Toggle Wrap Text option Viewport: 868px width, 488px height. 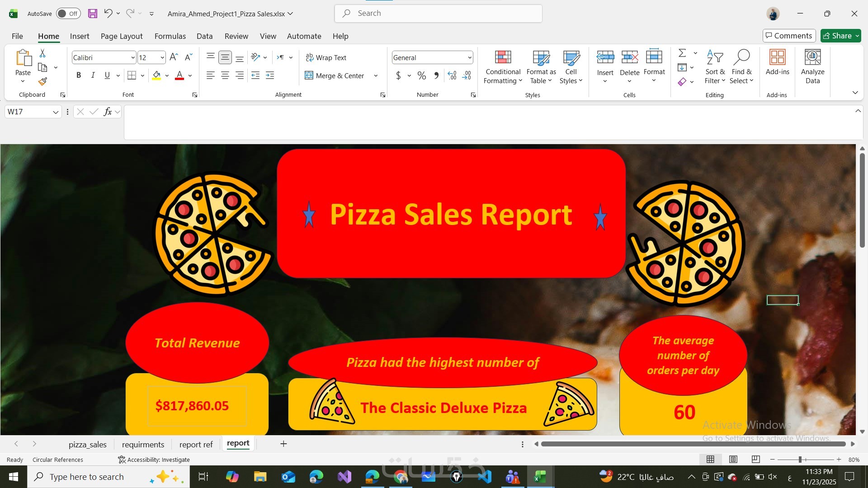(326, 57)
